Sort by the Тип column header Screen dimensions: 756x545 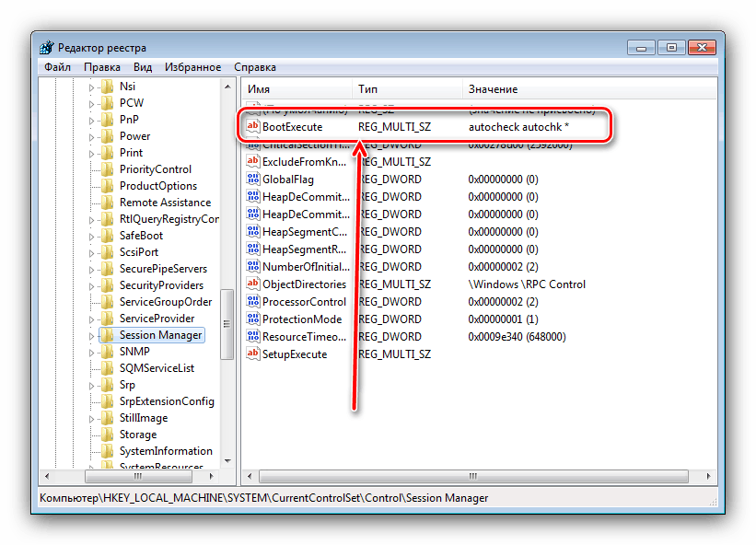tap(407, 89)
